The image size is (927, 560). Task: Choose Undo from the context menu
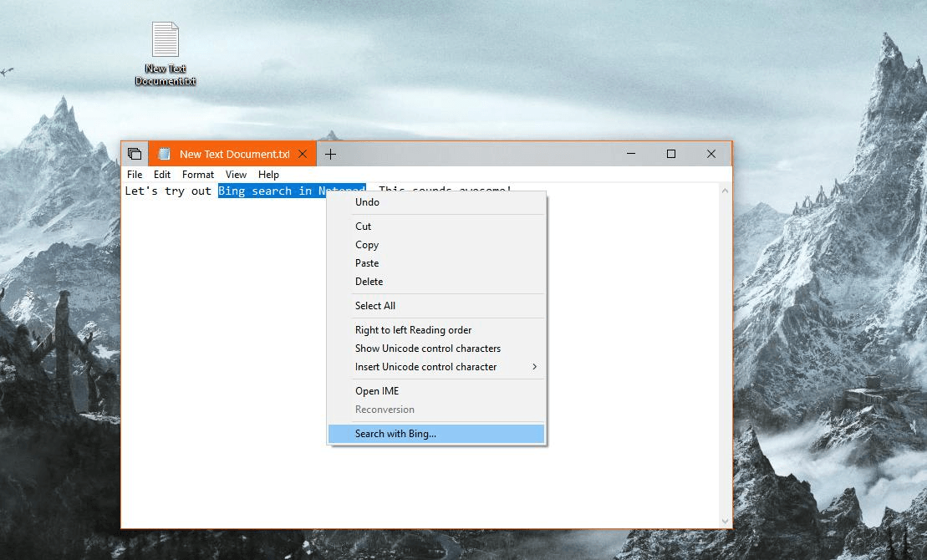[x=436, y=202]
